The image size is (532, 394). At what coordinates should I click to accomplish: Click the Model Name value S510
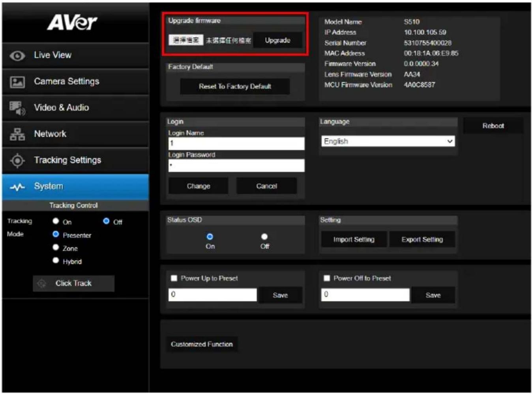pos(412,22)
